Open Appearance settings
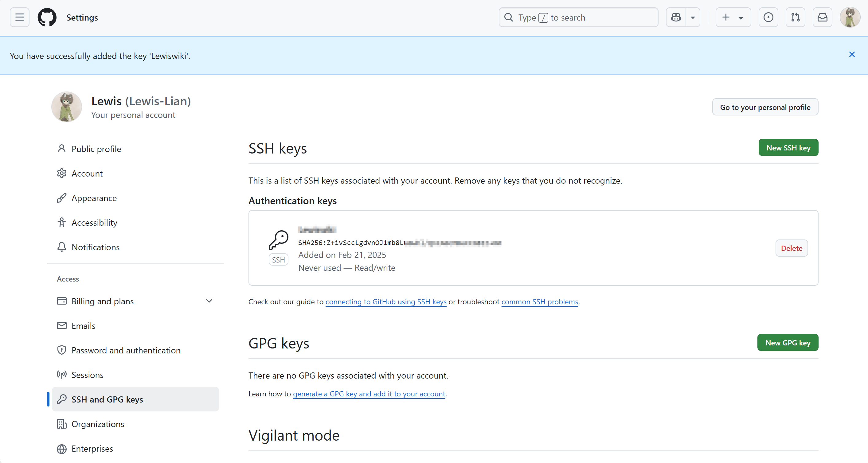 135,198
